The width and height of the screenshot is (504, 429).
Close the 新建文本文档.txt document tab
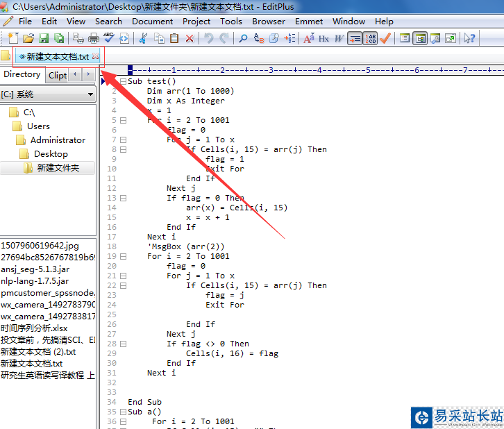click(96, 56)
